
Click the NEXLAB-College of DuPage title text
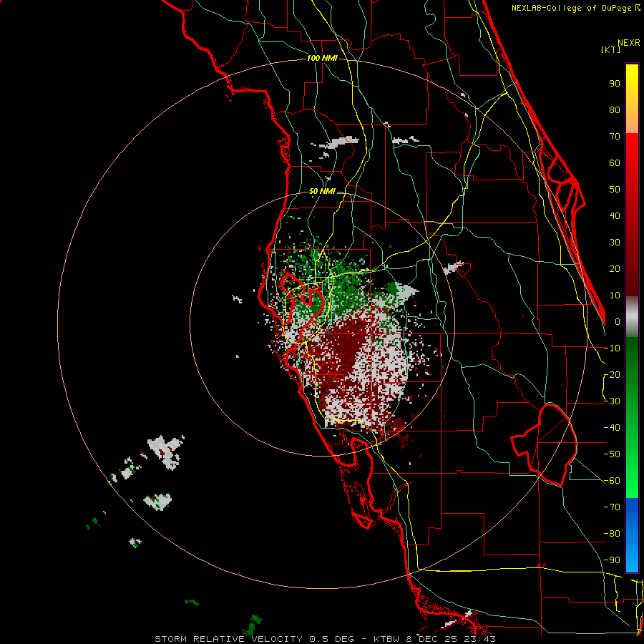coord(572,8)
